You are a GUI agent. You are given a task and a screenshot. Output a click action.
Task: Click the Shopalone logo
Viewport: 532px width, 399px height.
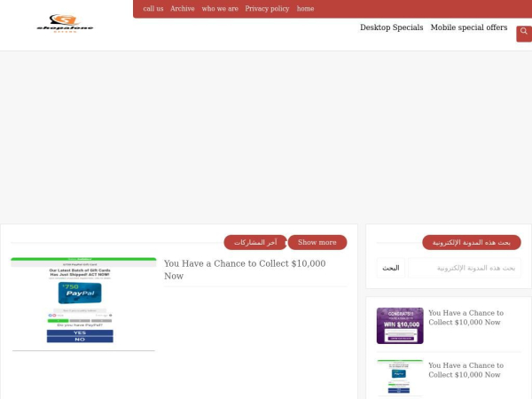point(65,24)
